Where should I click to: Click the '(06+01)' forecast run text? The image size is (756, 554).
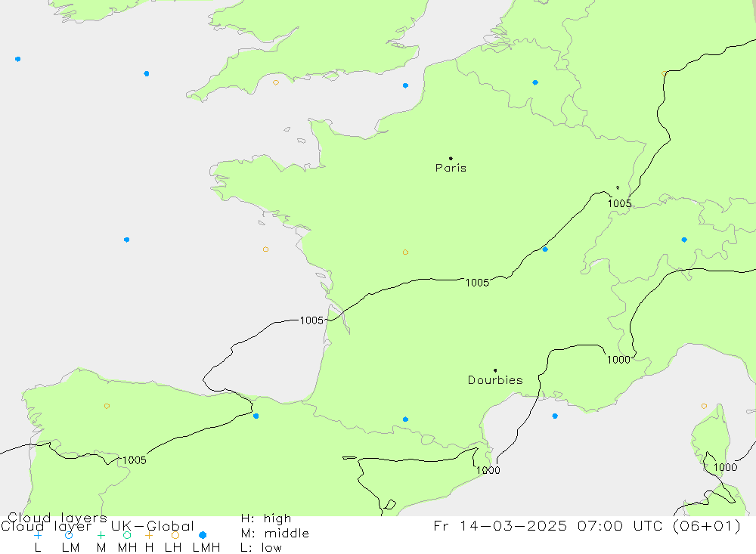(706, 525)
